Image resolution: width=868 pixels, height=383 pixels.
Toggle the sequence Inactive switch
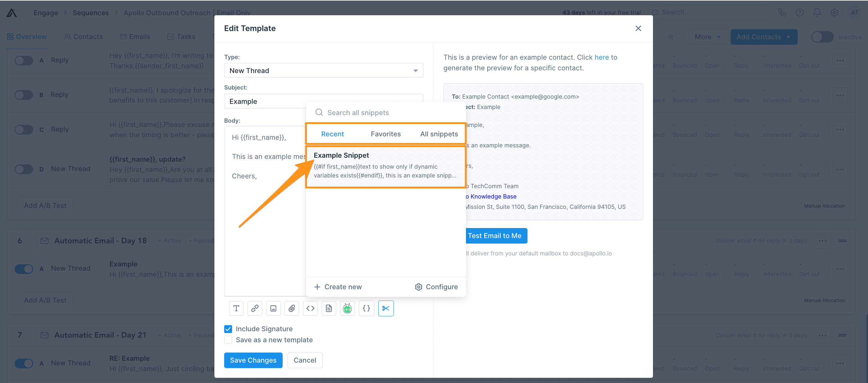point(823,37)
